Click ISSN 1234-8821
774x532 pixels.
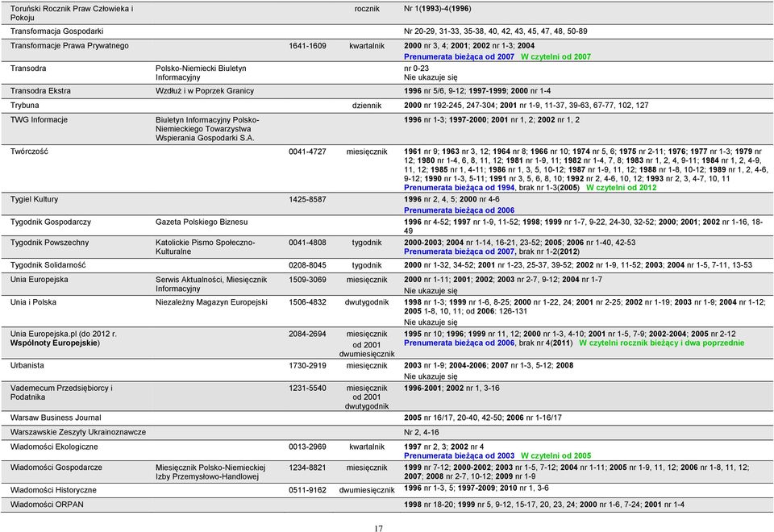307,468
